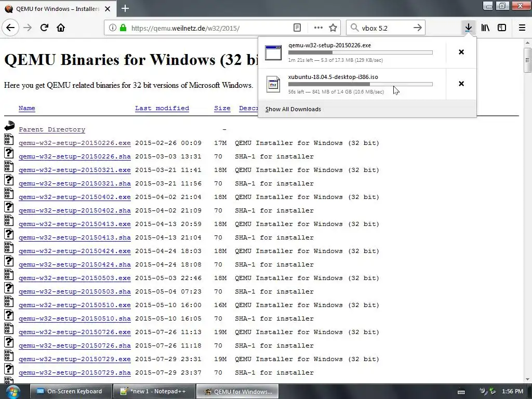The height and width of the screenshot is (399, 532).
Task: Click scrollbar down arrow
Action: (x=527, y=379)
